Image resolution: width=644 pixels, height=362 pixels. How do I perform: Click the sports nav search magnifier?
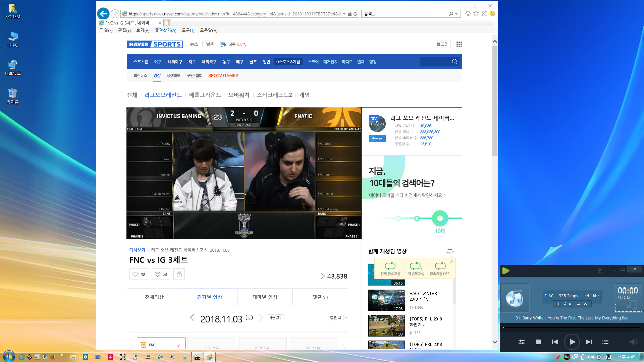(x=454, y=62)
